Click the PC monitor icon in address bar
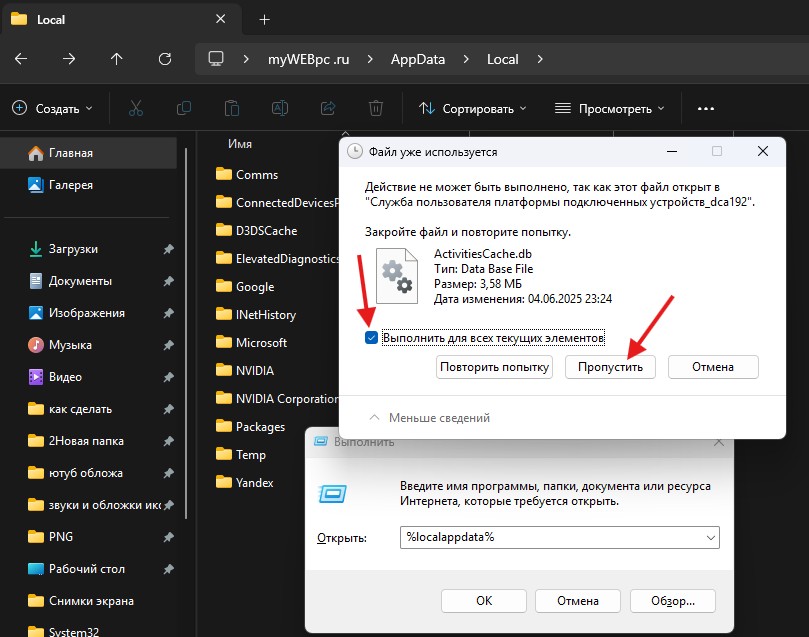Screen dimensions: 809x637 (x=216, y=59)
